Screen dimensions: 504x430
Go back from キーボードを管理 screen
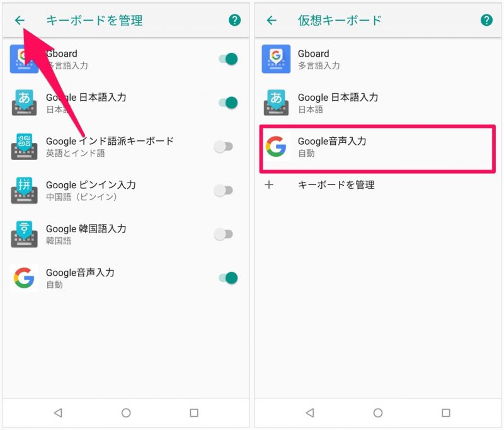tap(20, 20)
